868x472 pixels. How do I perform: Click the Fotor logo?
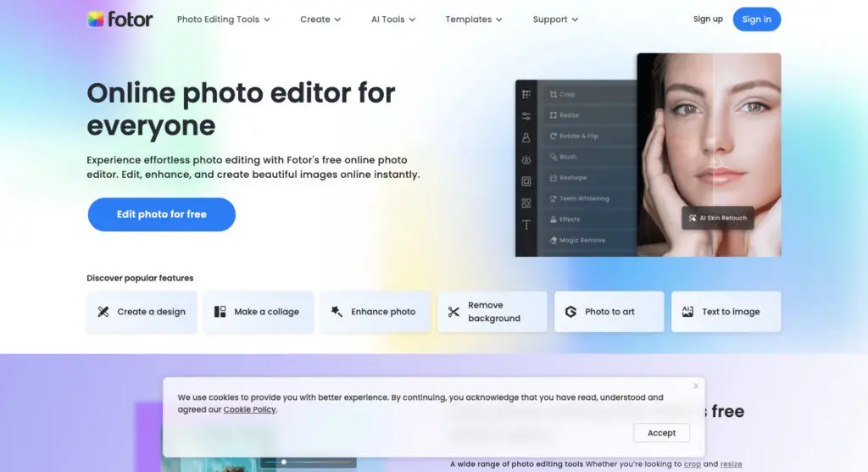click(x=120, y=19)
